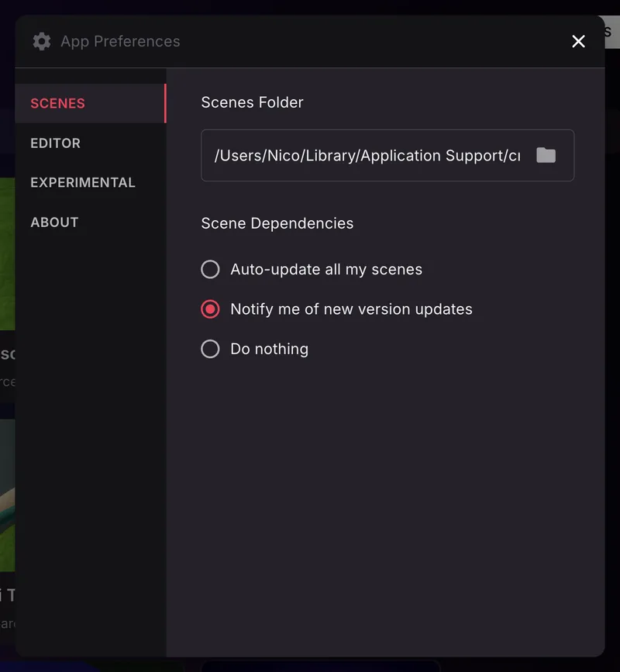Close the App Preferences dialog
Viewport: 620px width, 672px height.
click(578, 42)
